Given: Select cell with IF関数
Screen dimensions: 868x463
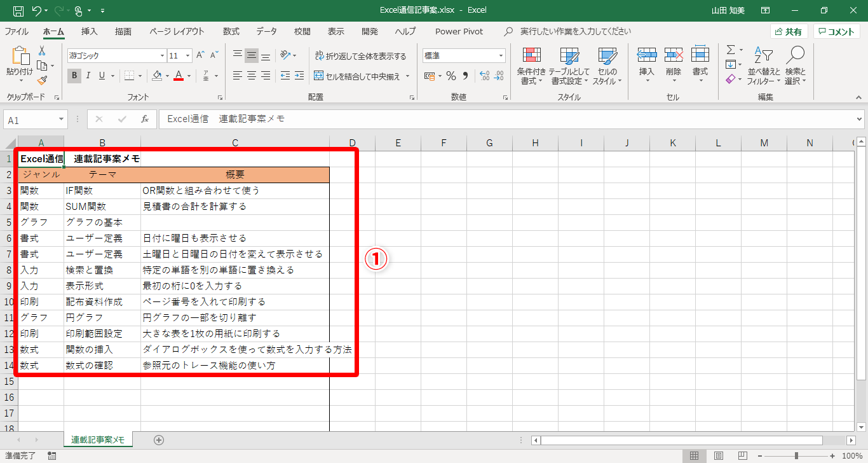Looking at the screenshot, I should point(102,190).
